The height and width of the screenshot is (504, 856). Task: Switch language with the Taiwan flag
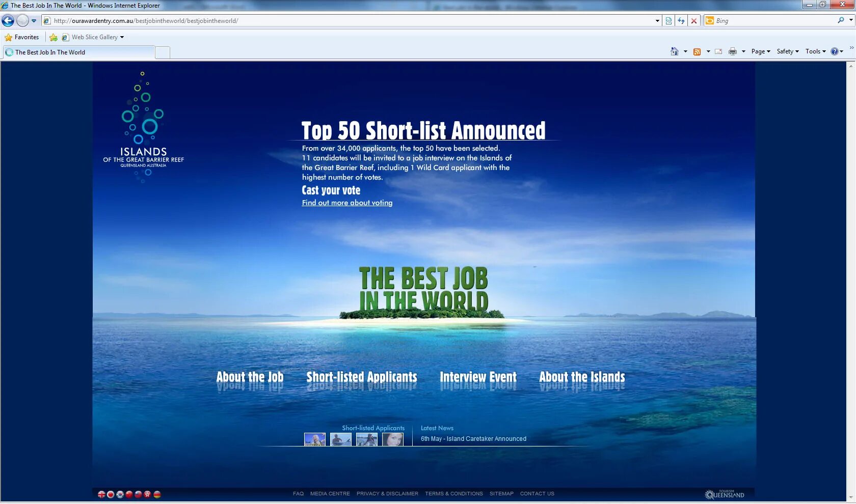(138, 494)
